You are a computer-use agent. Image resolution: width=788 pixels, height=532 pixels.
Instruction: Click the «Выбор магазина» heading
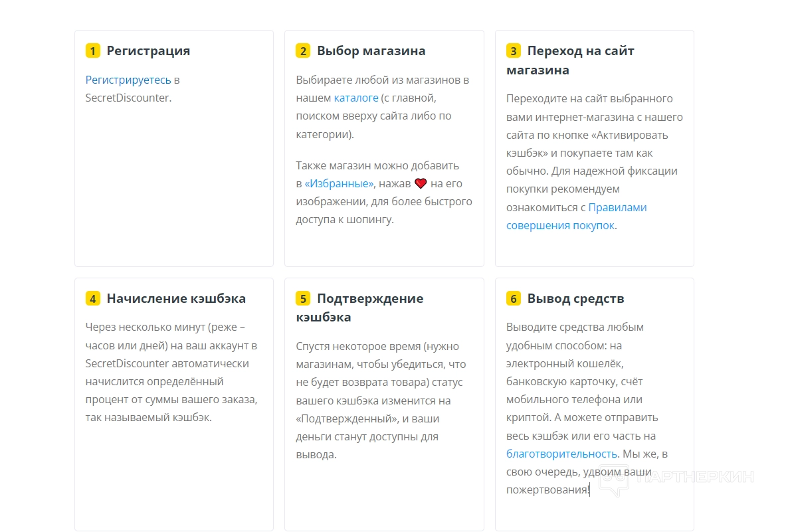(x=371, y=51)
